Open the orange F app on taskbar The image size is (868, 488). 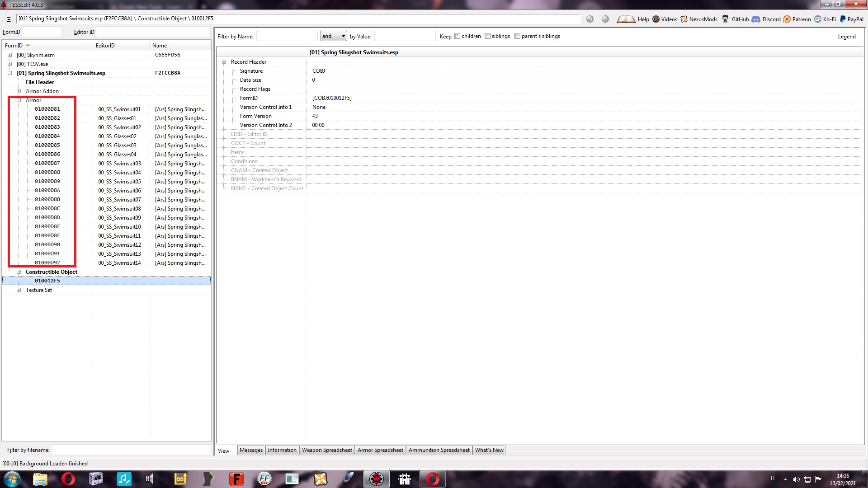(x=236, y=479)
